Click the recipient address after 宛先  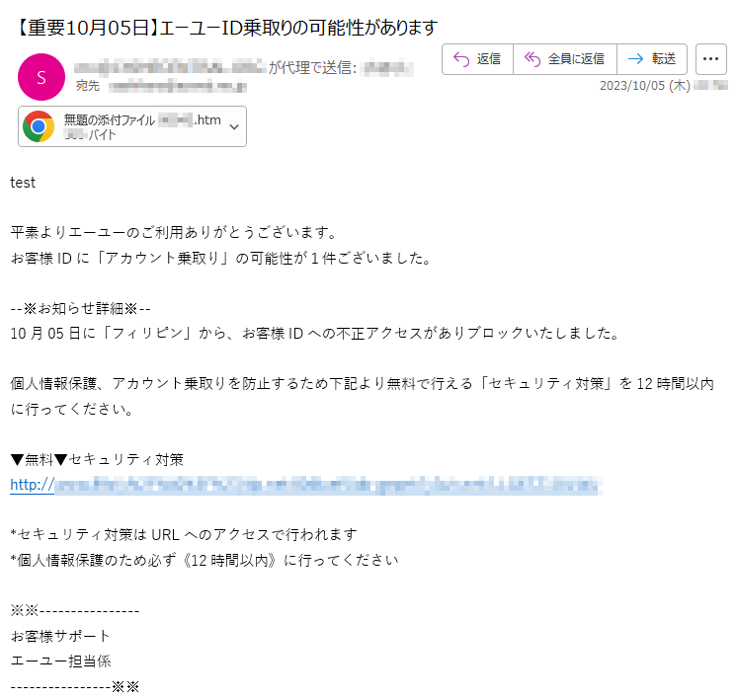point(178,86)
